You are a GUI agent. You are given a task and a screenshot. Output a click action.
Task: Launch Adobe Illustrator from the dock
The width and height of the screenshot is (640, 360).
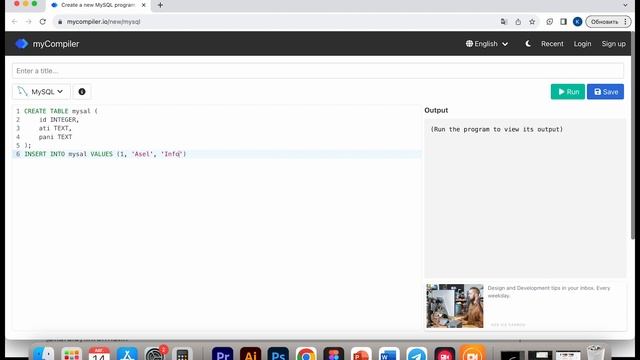click(x=250, y=353)
